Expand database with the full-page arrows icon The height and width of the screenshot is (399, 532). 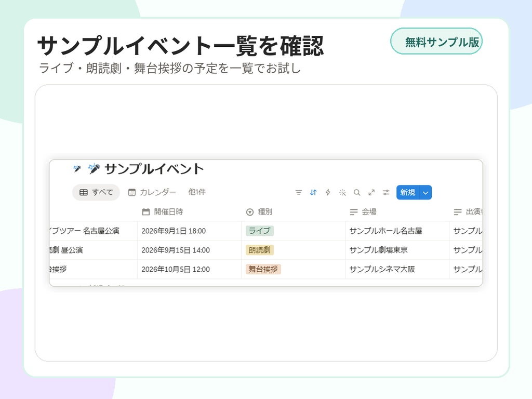[x=371, y=192]
